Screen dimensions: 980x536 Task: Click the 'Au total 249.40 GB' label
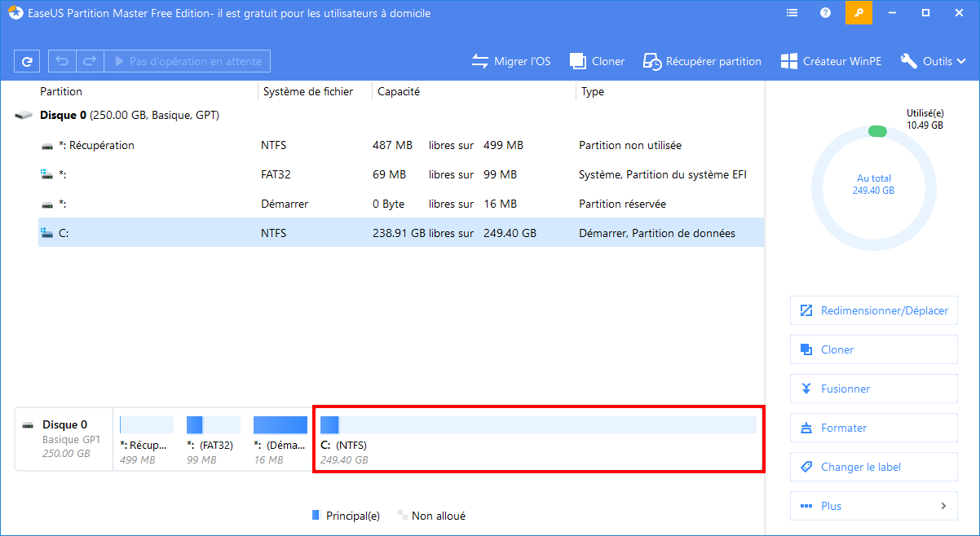[x=875, y=184]
